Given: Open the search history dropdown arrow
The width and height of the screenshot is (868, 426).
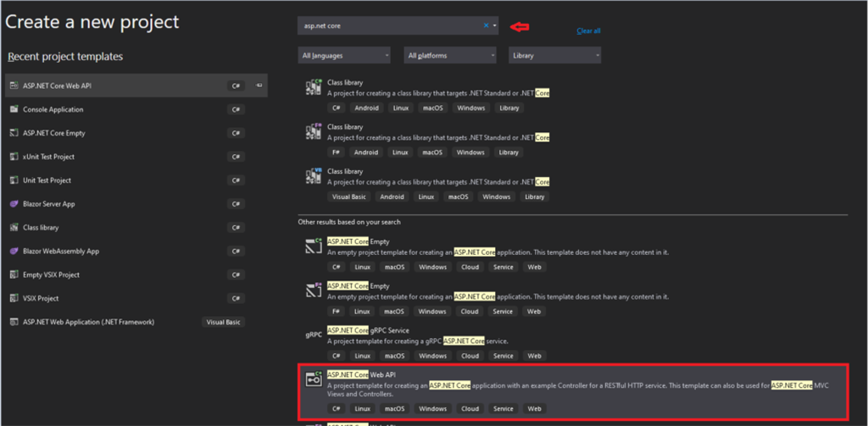Looking at the screenshot, I should click(x=494, y=25).
